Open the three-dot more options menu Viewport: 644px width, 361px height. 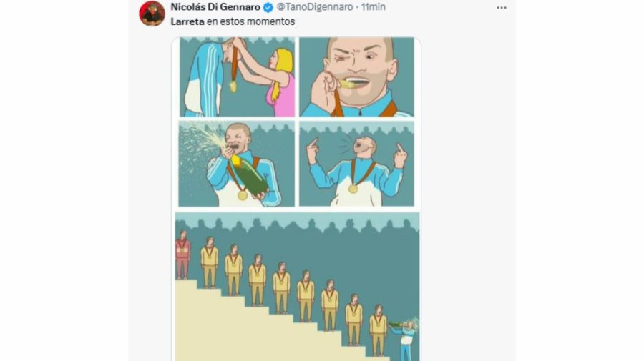[x=501, y=7]
